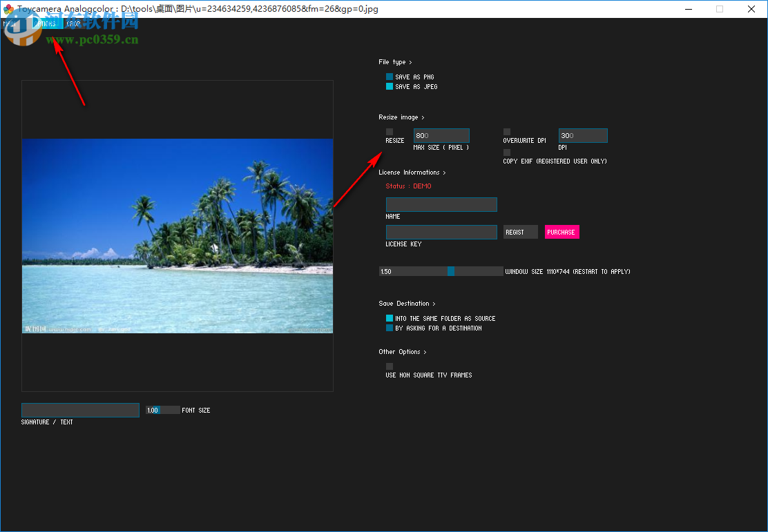Click the License Informations header

[x=412, y=173]
